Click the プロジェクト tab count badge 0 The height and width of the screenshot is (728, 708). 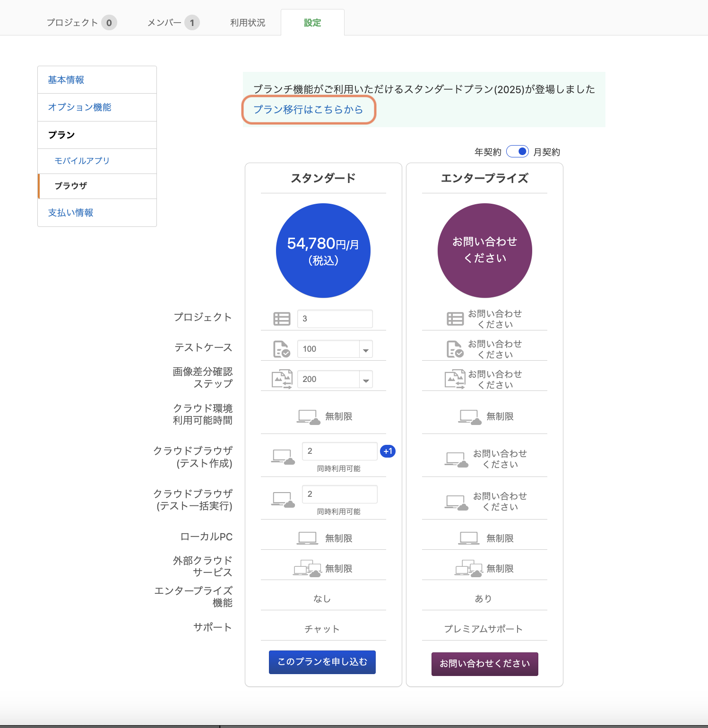109,23
